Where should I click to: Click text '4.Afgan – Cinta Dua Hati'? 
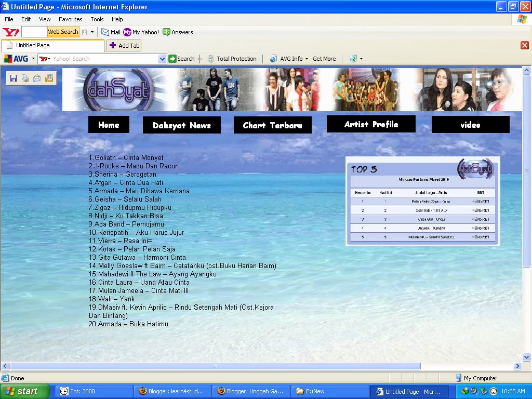[126, 182]
